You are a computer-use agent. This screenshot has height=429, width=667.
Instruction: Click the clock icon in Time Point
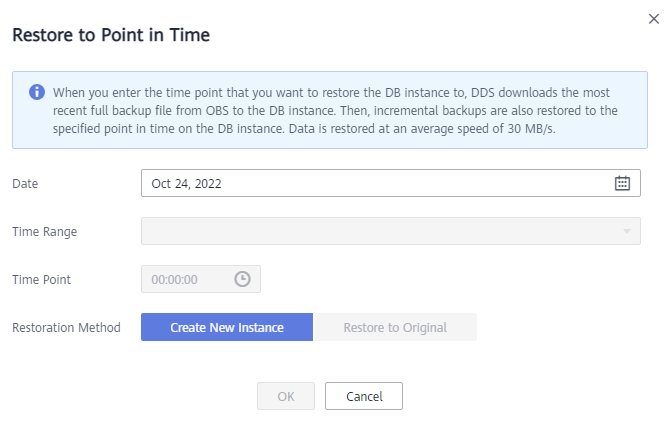click(x=242, y=279)
